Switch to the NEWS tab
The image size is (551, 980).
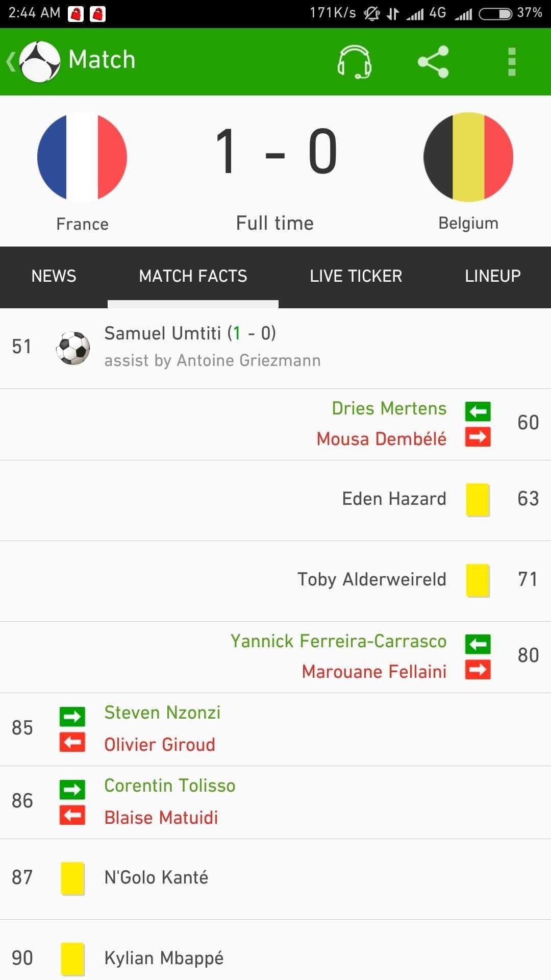(54, 276)
